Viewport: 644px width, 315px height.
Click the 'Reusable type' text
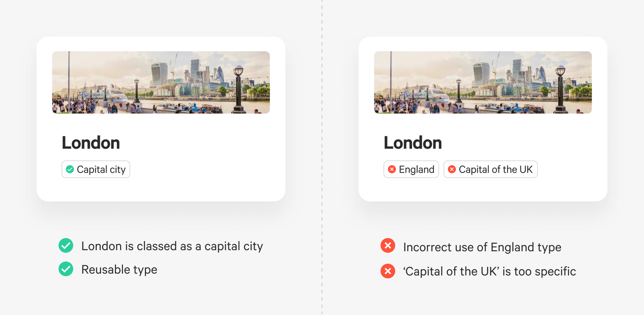(119, 270)
